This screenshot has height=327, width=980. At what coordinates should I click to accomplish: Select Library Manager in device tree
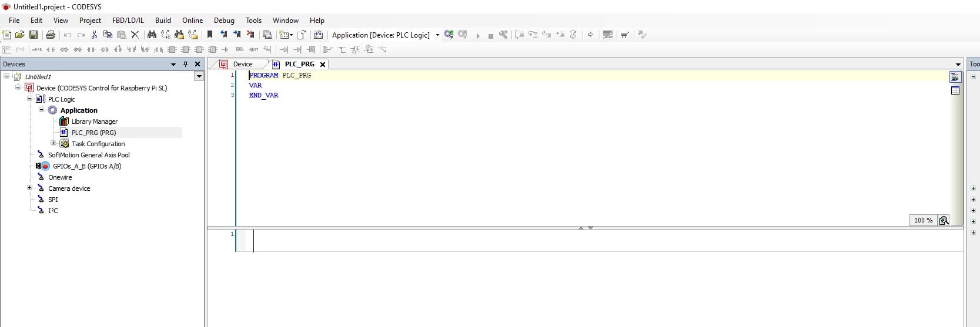pos(94,122)
